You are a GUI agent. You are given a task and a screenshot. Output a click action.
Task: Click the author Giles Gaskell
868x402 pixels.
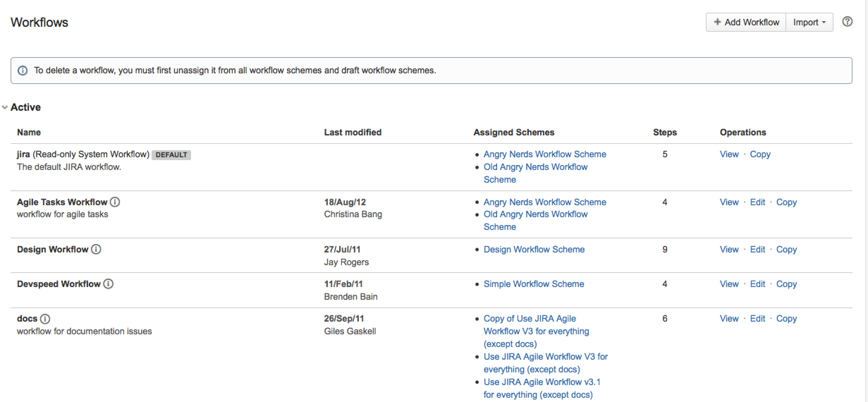[x=350, y=331]
